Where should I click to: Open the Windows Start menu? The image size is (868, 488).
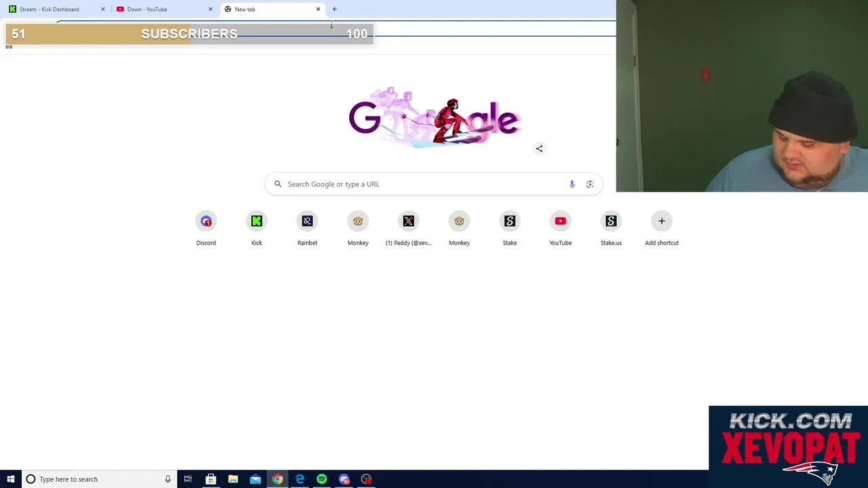[x=11, y=479]
